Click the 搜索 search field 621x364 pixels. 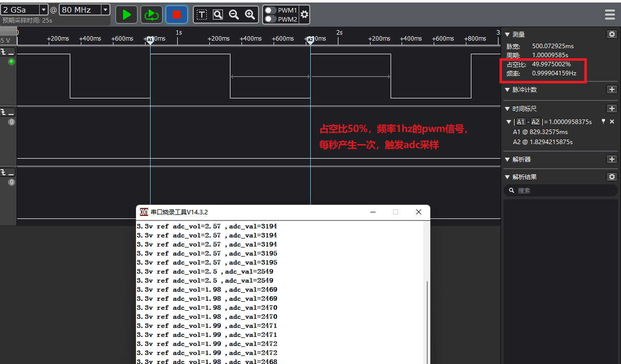tap(561, 190)
